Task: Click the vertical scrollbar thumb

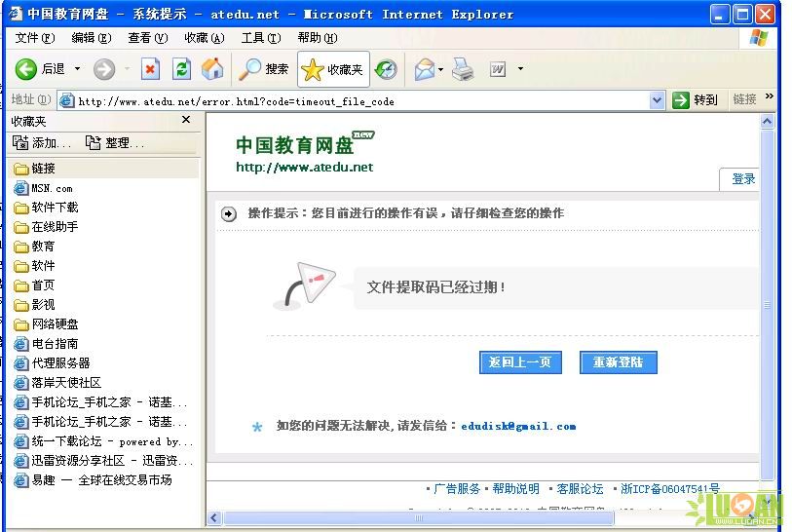Action: tap(768, 305)
